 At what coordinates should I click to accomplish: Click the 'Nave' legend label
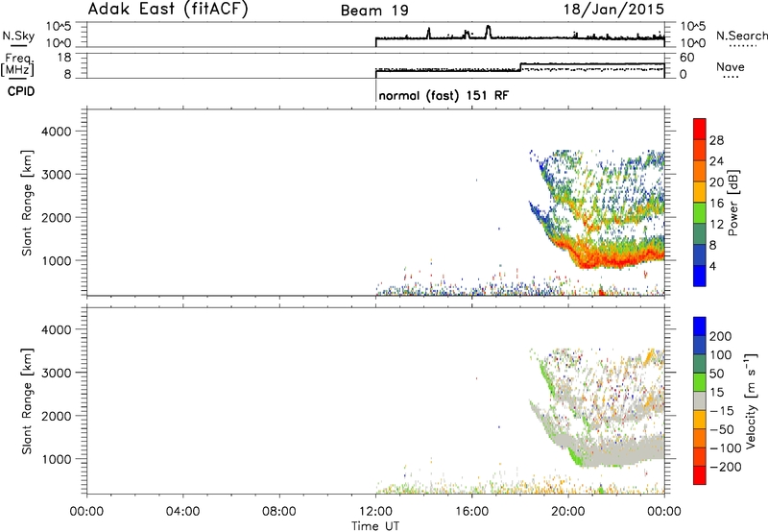coord(731,67)
